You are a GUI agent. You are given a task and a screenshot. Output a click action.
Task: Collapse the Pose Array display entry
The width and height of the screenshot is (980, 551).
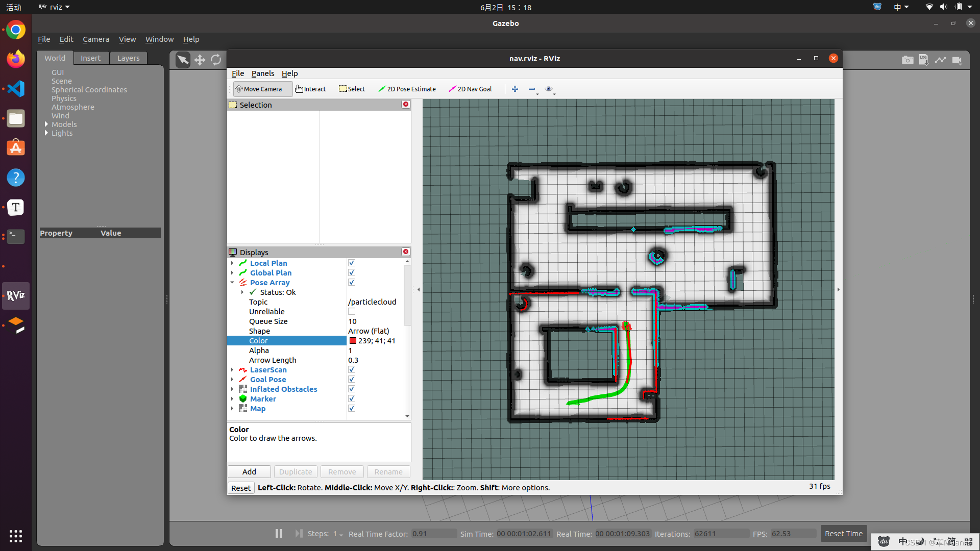pyautogui.click(x=232, y=283)
